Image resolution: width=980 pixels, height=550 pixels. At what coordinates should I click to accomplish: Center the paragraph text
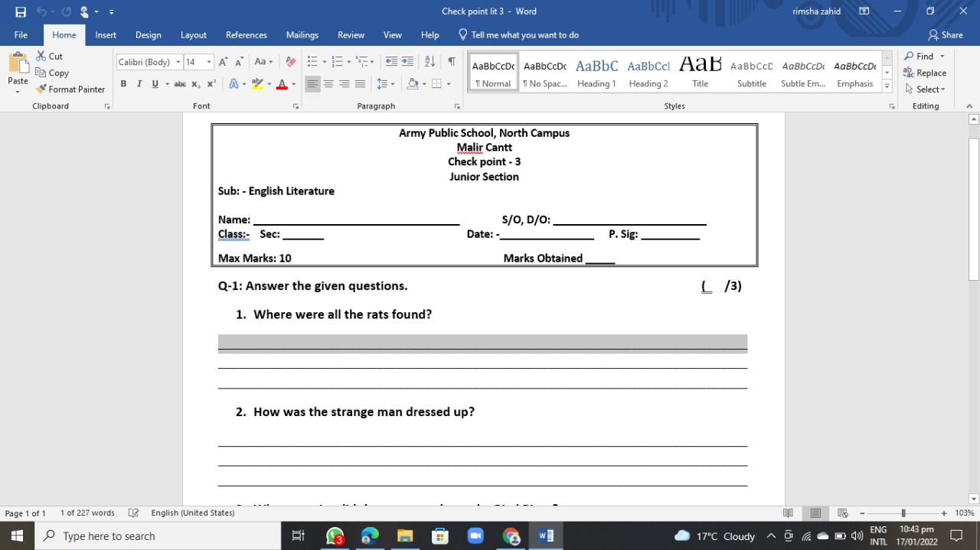pyautogui.click(x=328, y=84)
